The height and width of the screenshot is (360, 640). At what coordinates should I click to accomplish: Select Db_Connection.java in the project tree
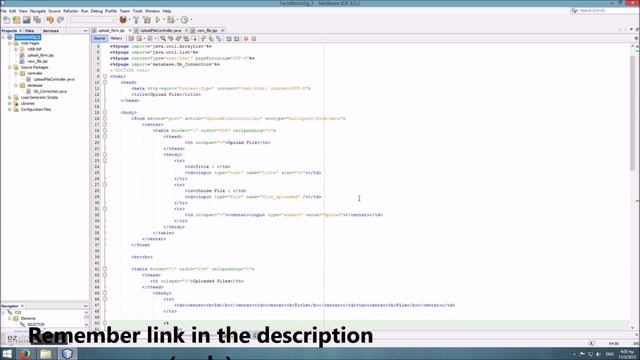click(50, 91)
